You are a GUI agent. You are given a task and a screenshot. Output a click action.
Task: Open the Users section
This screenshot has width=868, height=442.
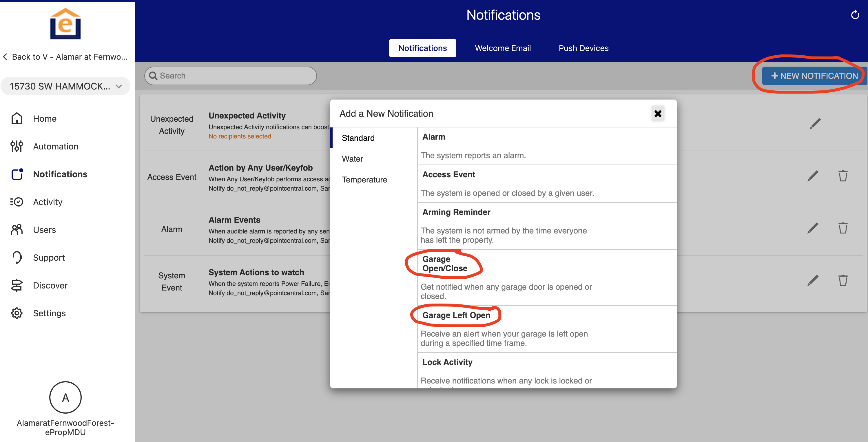point(44,230)
